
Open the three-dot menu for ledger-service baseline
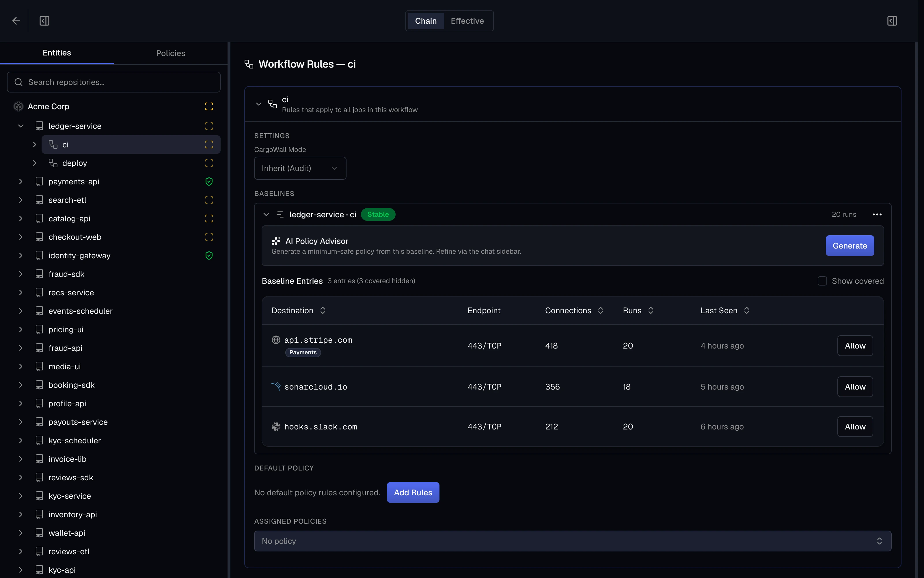877,214
